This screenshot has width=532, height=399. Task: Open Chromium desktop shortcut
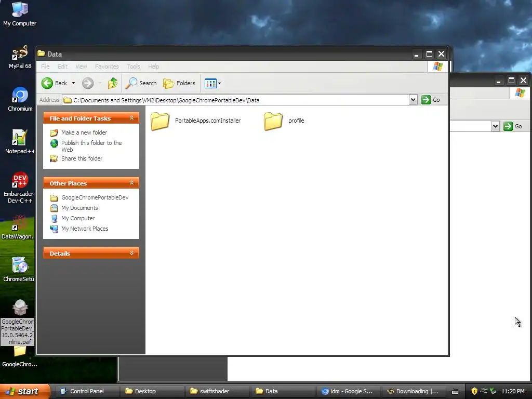(x=20, y=99)
